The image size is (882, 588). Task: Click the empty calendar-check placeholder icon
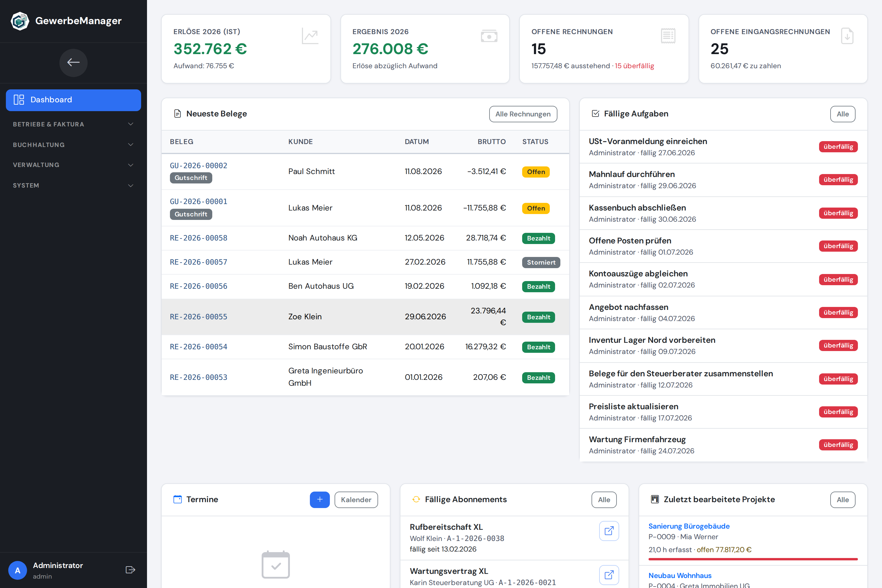[276, 564]
